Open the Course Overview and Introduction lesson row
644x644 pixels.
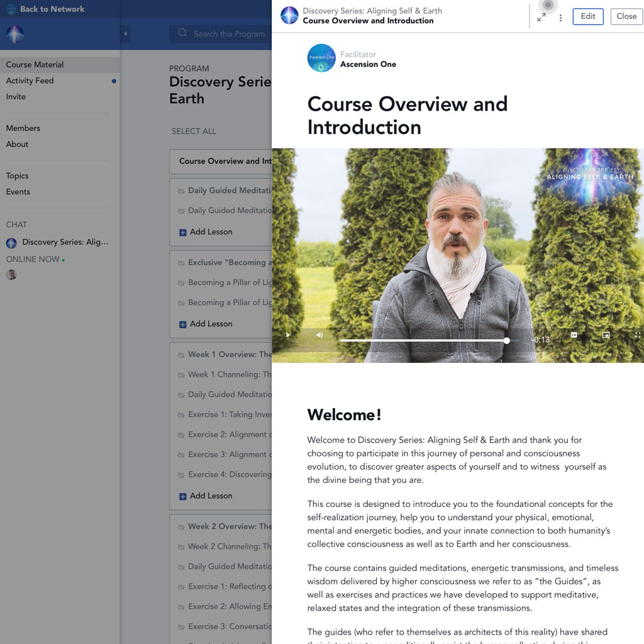coord(221,162)
